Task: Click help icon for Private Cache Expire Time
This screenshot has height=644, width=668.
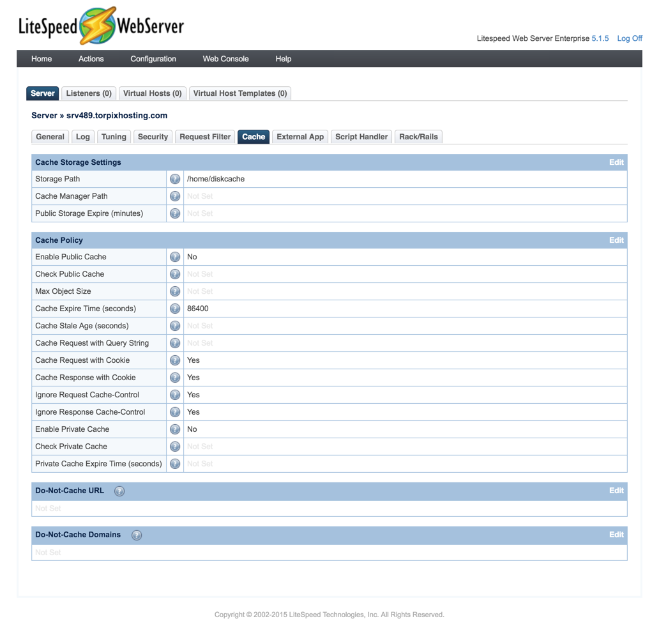Action: [x=175, y=464]
